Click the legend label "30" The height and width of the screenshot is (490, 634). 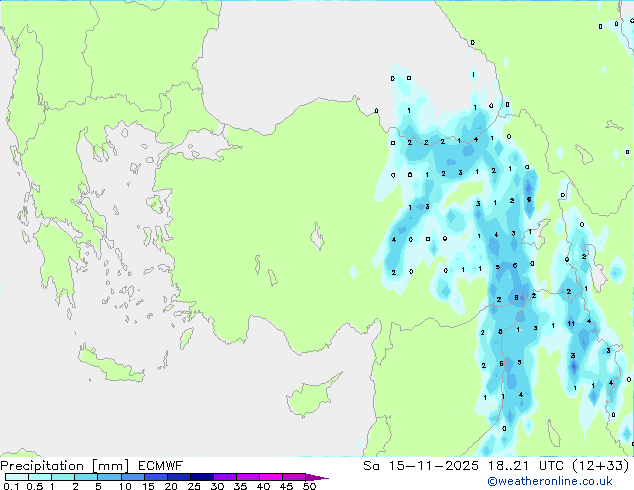[x=217, y=486]
